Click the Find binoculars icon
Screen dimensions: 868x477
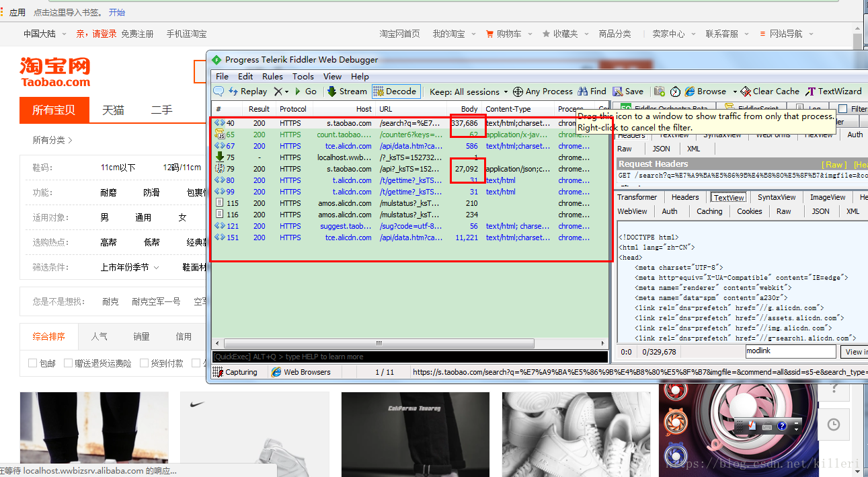coord(583,91)
